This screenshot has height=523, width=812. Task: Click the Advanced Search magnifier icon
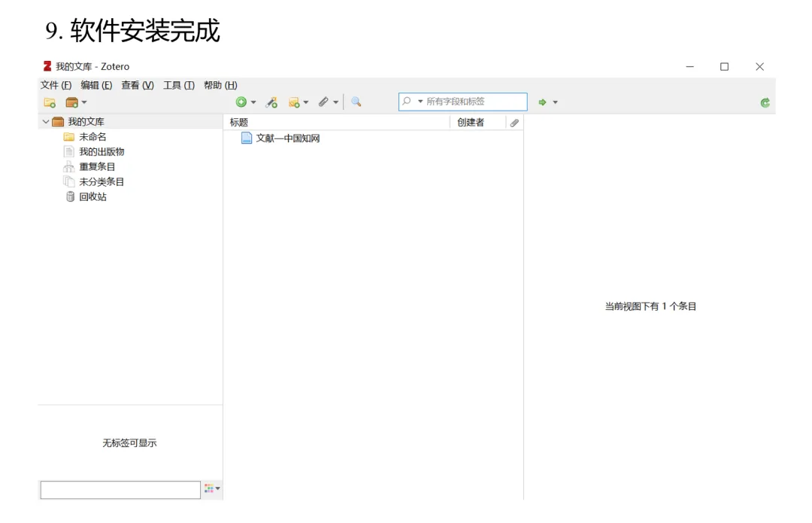(x=356, y=102)
